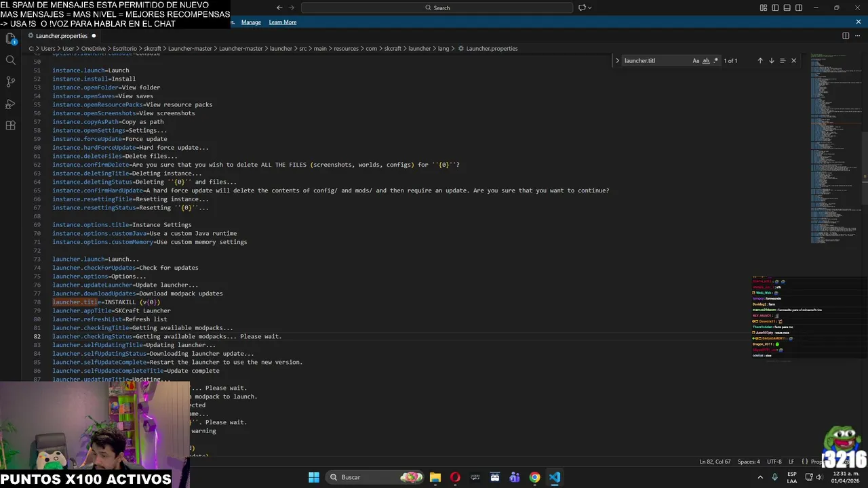Screen dimensions: 868x488
Task: Toggle the bottom panel visibility
Action: coord(787,7)
